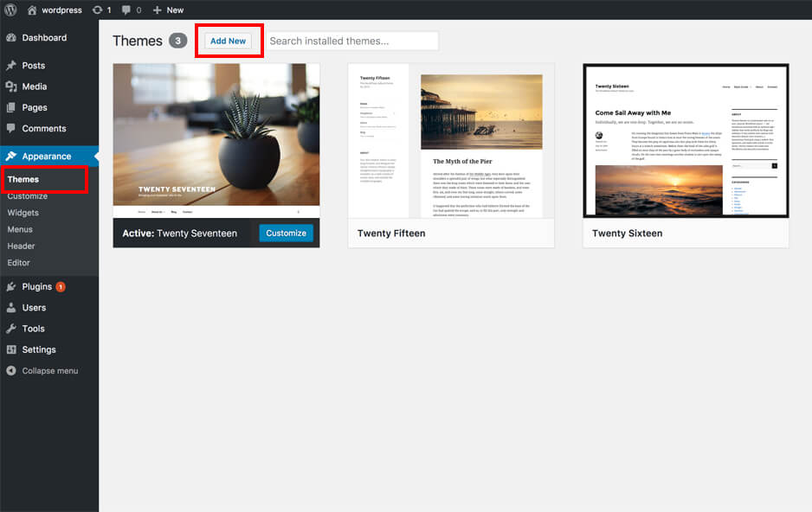Screen dimensions: 812x512
Task: Open Editor submenu item
Action: click(x=18, y=263)
